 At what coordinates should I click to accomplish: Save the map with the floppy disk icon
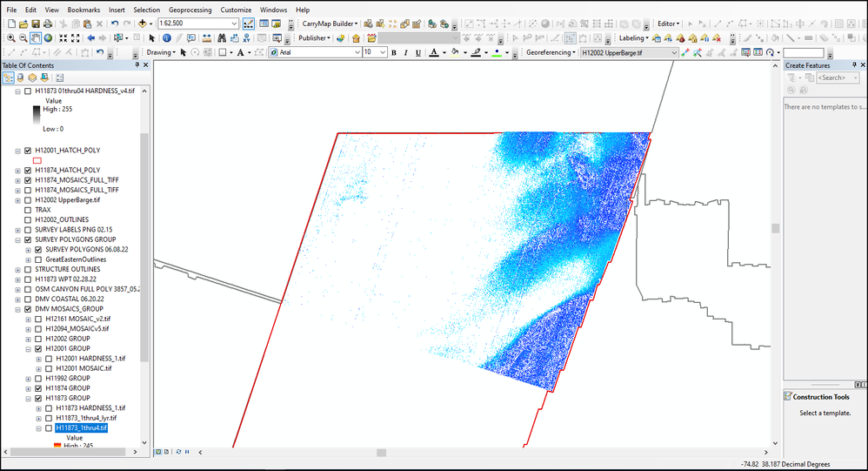click(36, 24)
